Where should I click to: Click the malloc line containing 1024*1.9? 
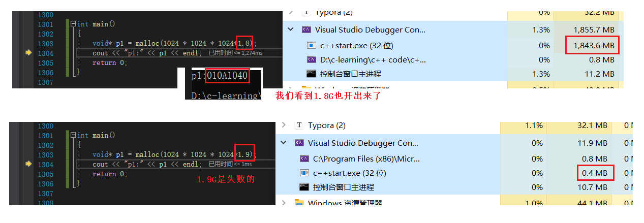[175, 154]
